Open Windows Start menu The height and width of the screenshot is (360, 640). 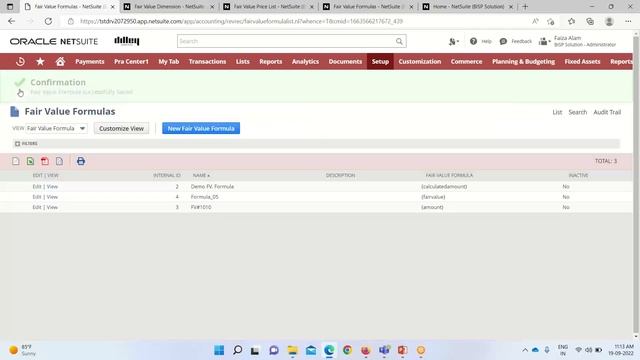click(219, 350)
